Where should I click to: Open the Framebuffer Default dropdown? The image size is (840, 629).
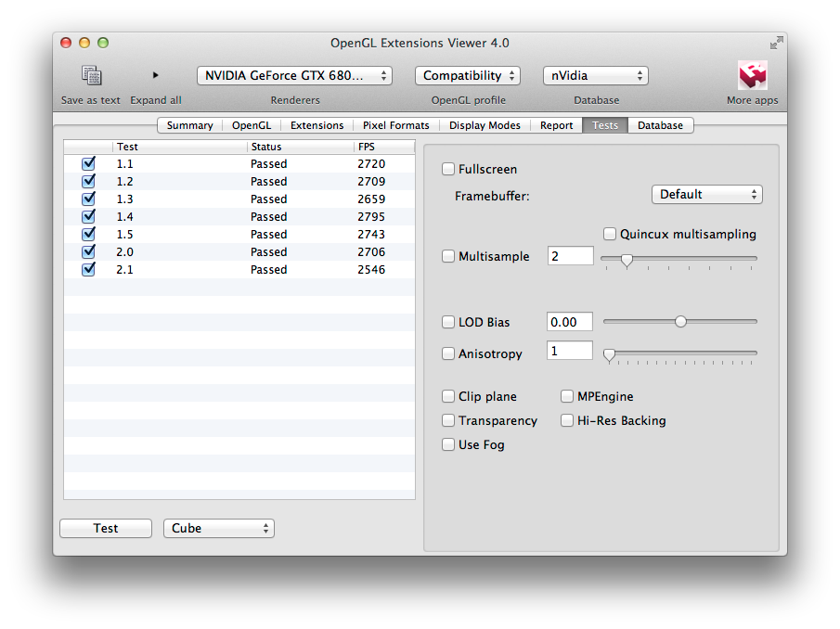(x=706, y=194)
